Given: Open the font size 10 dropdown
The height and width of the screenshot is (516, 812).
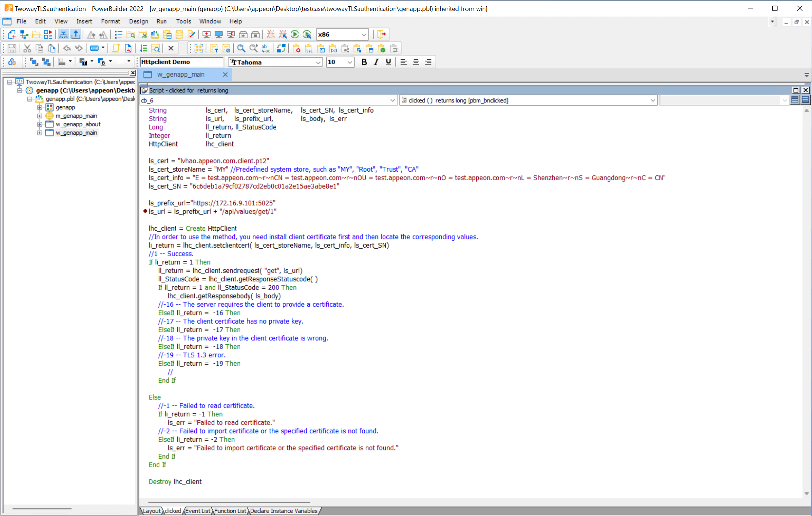Looking at the screenshot, I should [x=350, y=62].
